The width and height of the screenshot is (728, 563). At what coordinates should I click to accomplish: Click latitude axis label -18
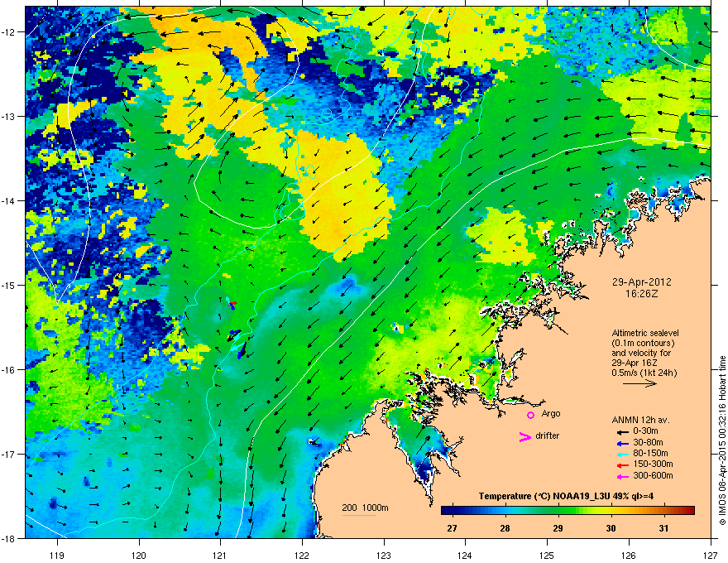pos(9,538)
